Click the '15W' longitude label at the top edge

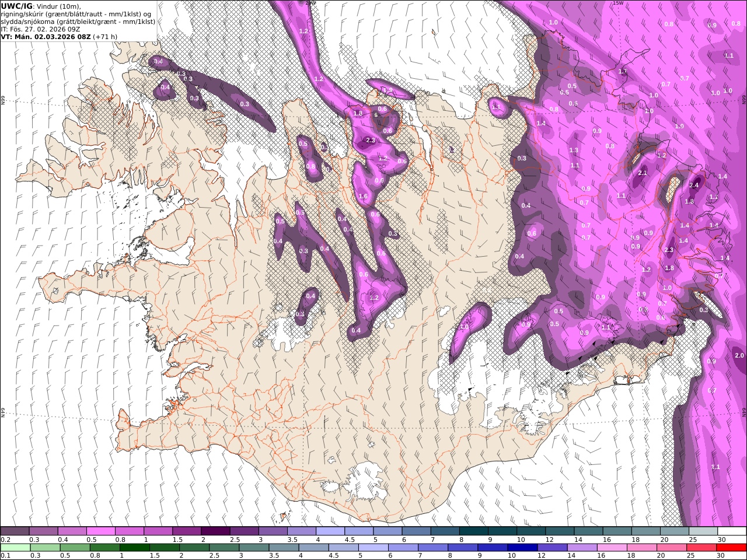pos(619,3)
